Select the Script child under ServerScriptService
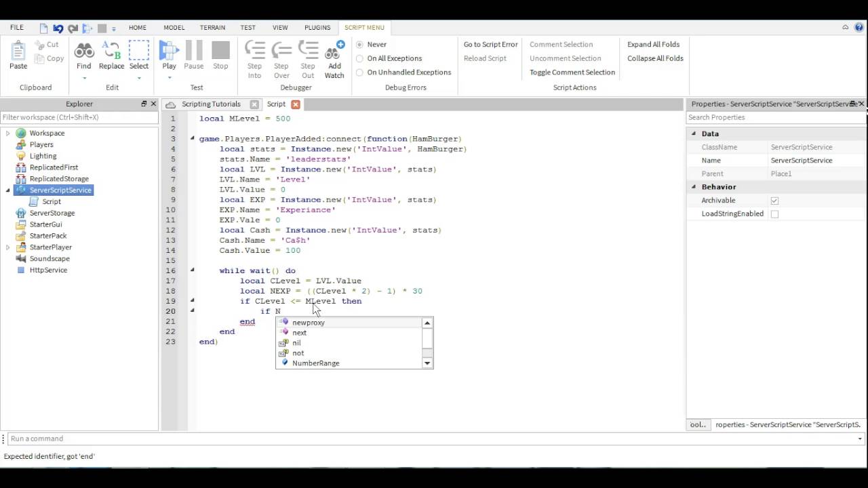868x488 pixels. [x=52, y=201]
